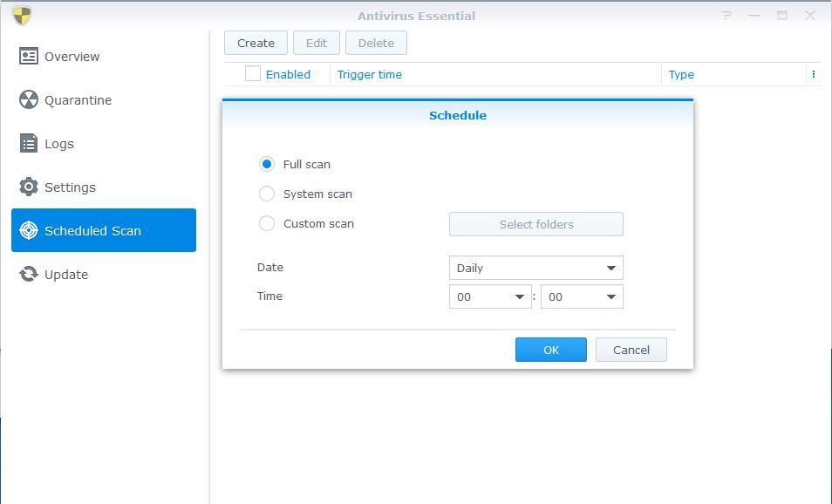
Task: Click the Date field label
Action: pos(270,268)
